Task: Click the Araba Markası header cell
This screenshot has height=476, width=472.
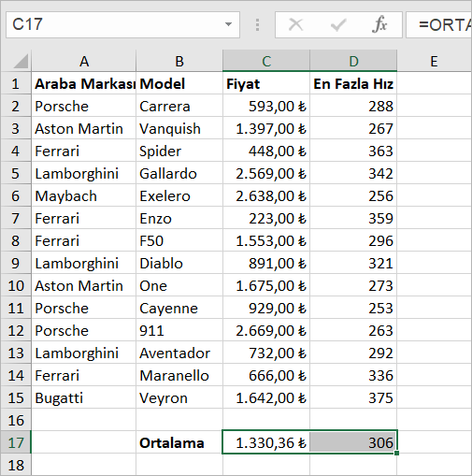Action: [x=84, y=83]
